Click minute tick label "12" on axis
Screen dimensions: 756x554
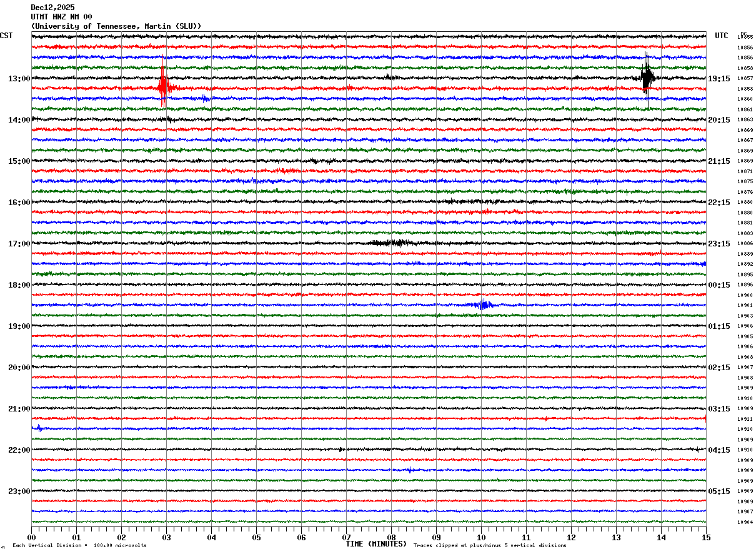click(x=571, y=538)
